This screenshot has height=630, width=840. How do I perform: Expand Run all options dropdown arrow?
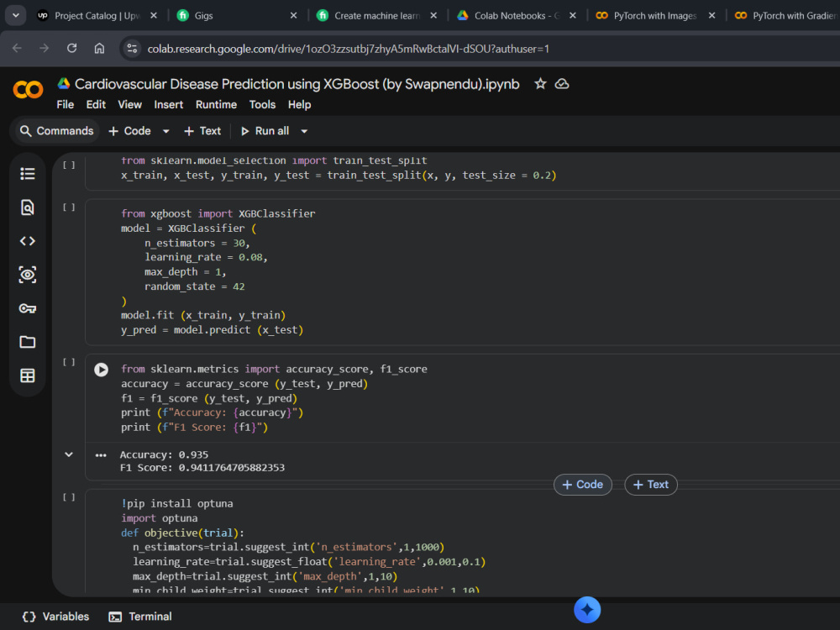coord(304,131)
